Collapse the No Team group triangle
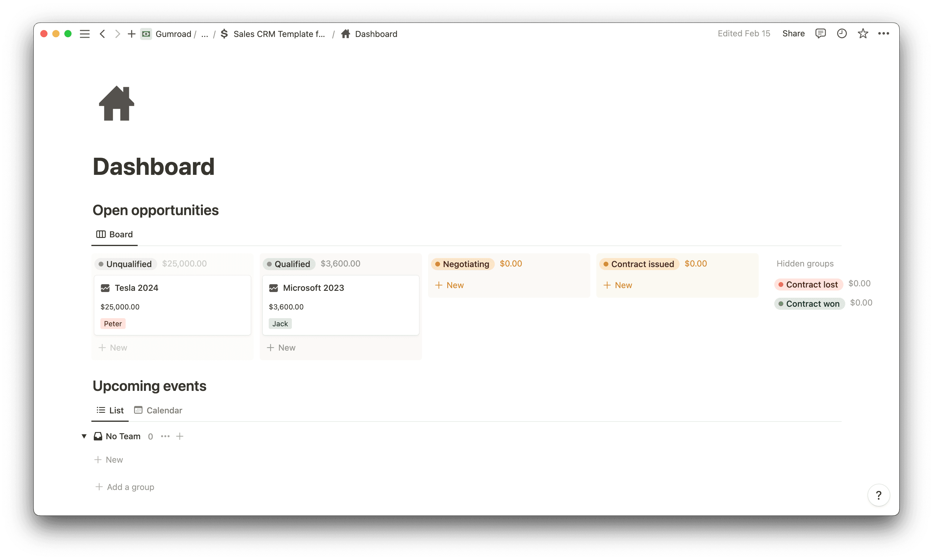The width and height of the screenshot is (933, 560). [x=84, y=436]
